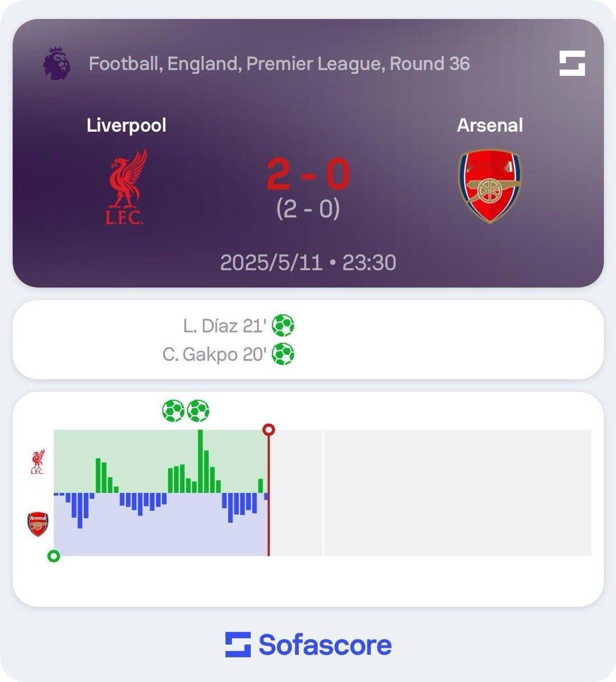Click the Sofascore logo at the bottom
616x682 pixels.
pos(309,644)
